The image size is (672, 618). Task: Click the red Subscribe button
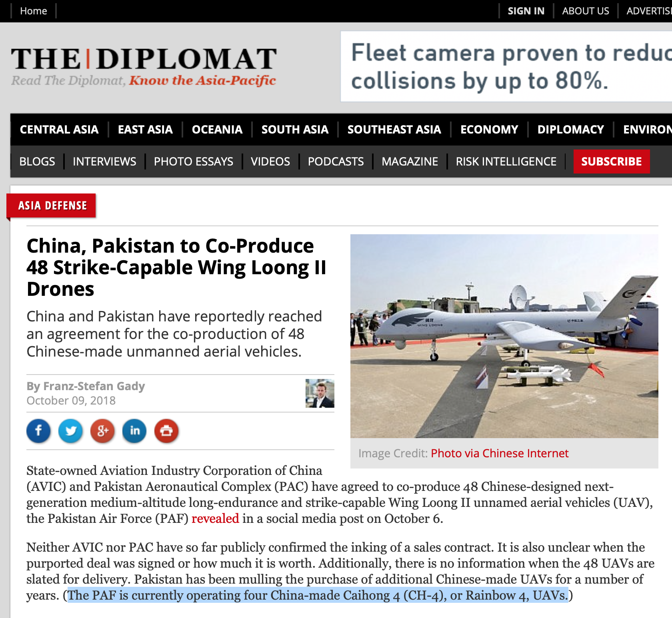[x=612, y=161]
